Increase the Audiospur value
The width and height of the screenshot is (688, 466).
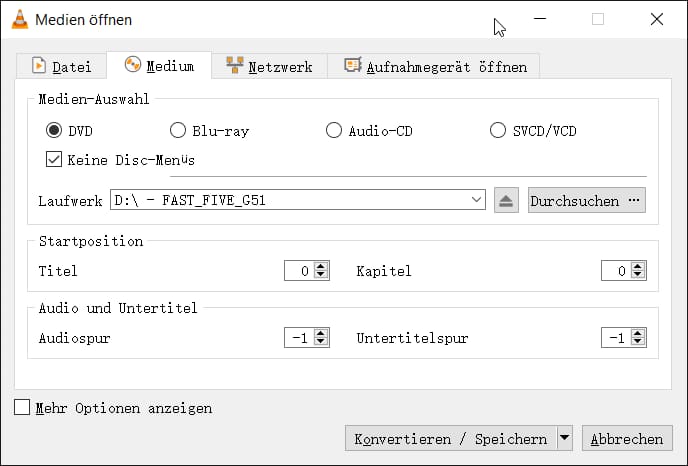(321, 333)
